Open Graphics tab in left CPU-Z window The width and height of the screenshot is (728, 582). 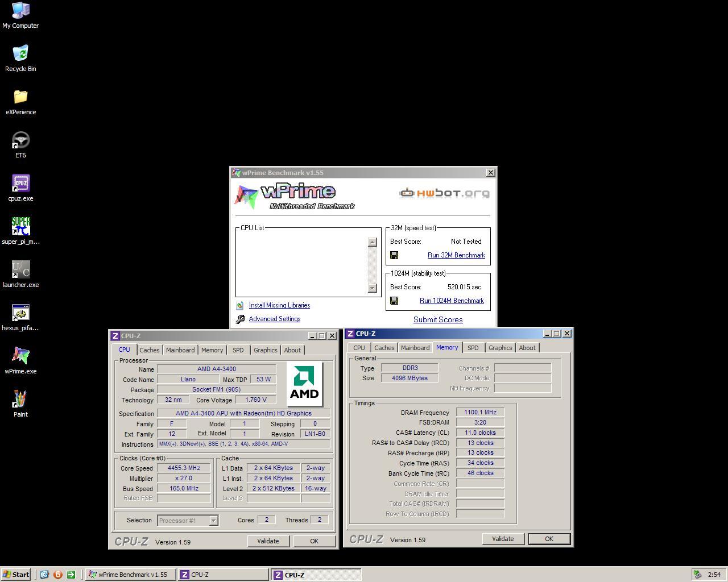tap(266, 350)
